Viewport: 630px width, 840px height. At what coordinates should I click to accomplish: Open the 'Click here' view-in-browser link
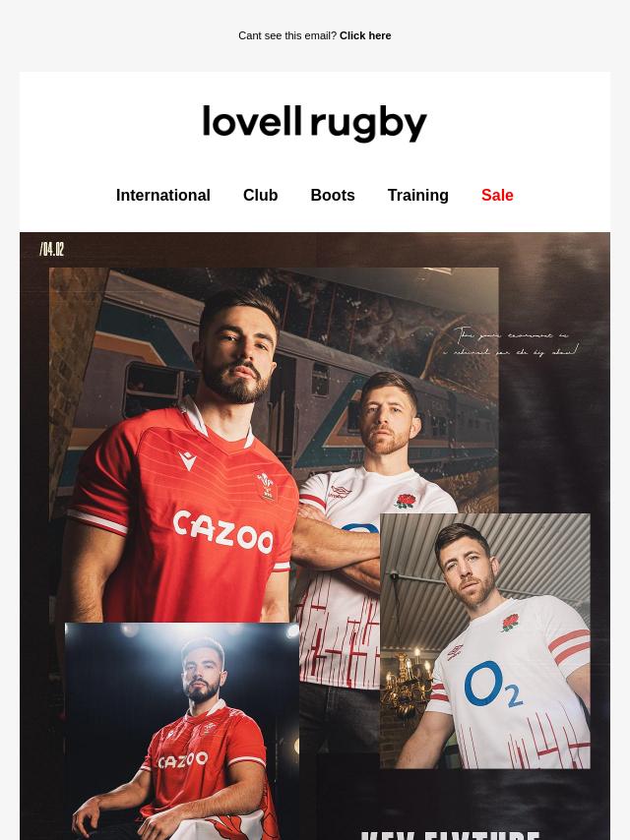[x=365, y=35]
